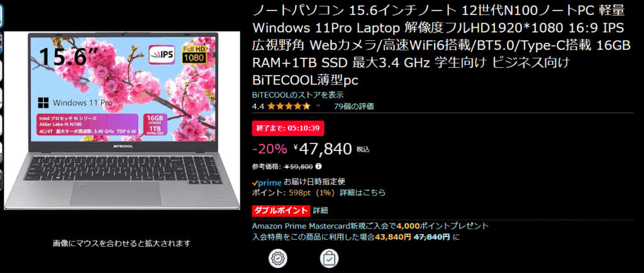Click the shopping bag checkmark icon
The height and width of the screenshot is (273, 644).
pyautogui.click(x=329, y=259)
